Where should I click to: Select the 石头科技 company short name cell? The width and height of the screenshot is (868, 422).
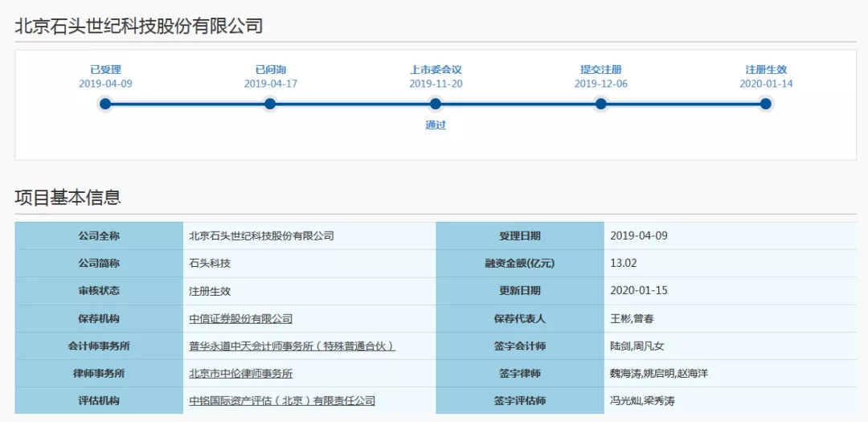210,264
